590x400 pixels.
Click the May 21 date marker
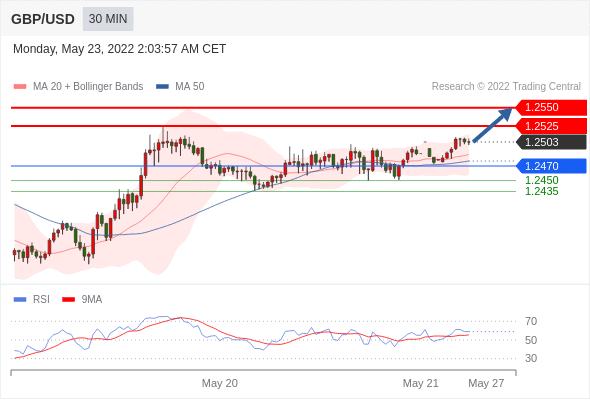point(421,383)
